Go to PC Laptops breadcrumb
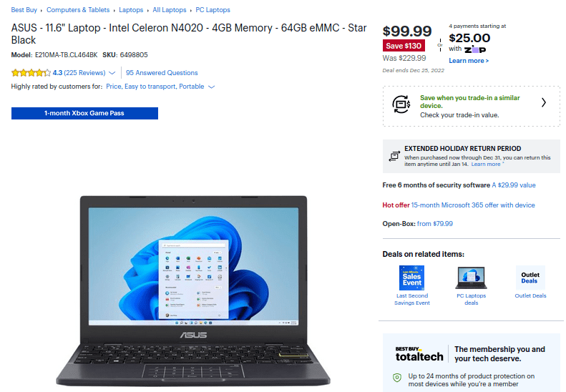 tap(213, 10)
